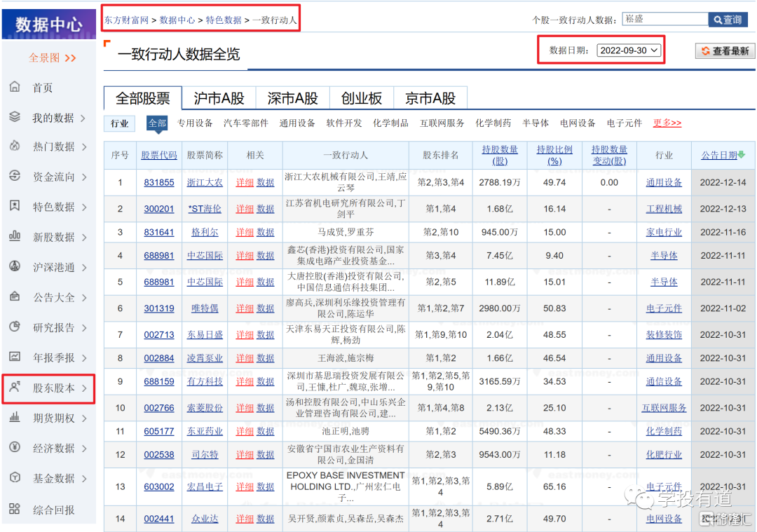This screenshot has width=757, height=532.
Task: Click 数据中心 breadcrumb link
Action: tap(177, 20)
